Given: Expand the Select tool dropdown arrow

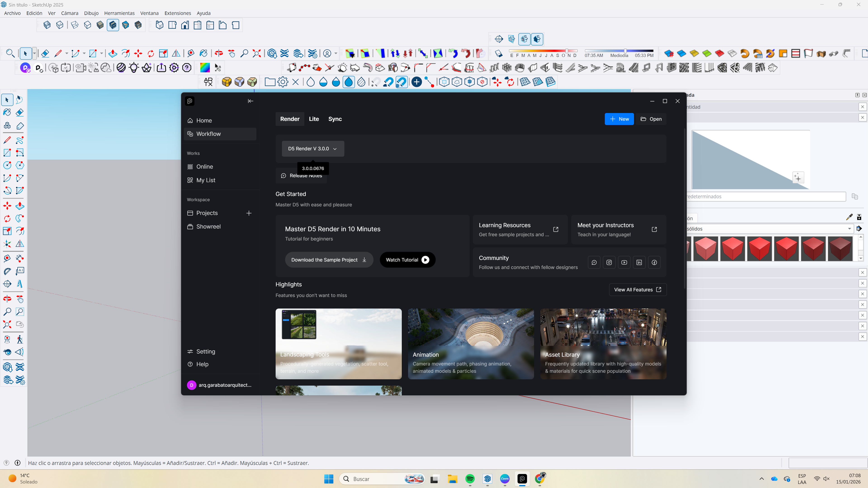Looking at the screenshot, I should (x=34, y=53).
